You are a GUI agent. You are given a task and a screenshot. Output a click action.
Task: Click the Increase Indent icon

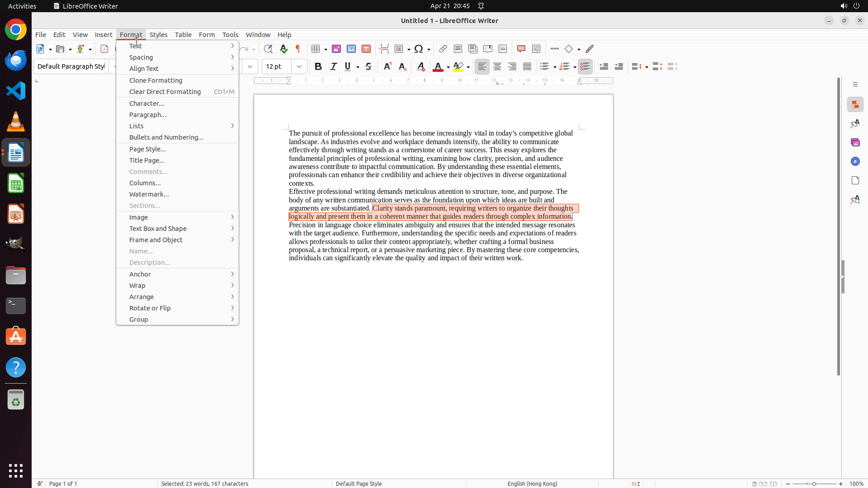click(x=604, y=66)
